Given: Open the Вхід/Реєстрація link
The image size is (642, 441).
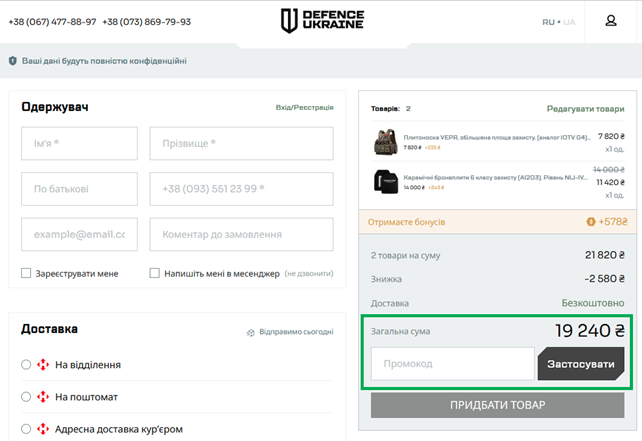Looking at the screenshot, I should tap(304, 107).
